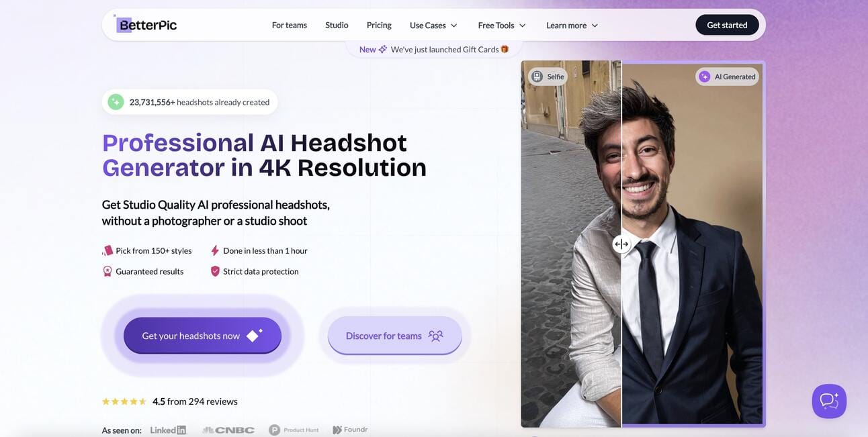
Task: Click the Foundr logo
Action: (350, 430)
